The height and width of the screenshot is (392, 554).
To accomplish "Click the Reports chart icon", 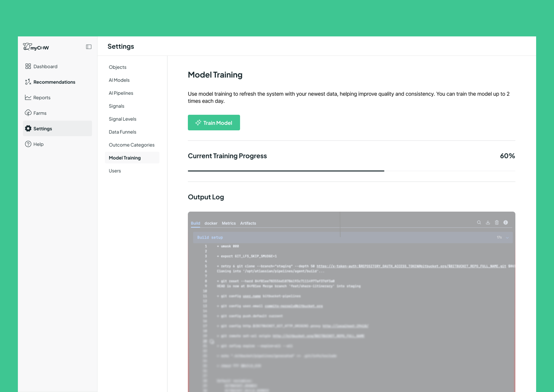I will (x=28, y=97).
